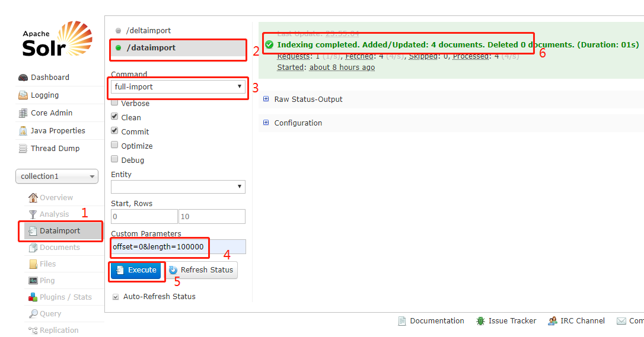
Task: Click the Execute button
Action: pos(136,270)
